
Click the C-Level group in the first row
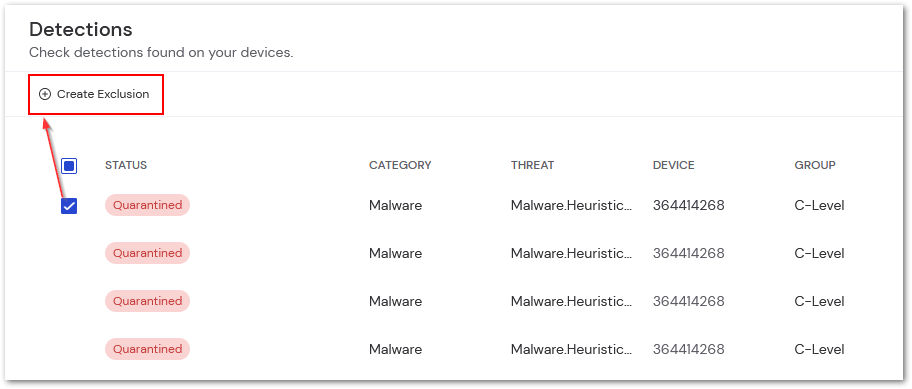pyautogui.click(x=820, y=205)
